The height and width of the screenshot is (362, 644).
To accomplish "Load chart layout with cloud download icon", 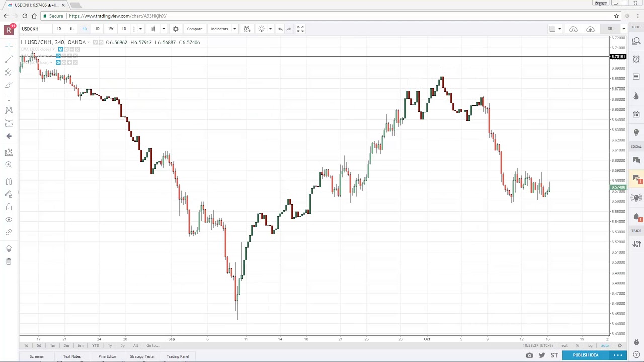I will click(573, 29).
